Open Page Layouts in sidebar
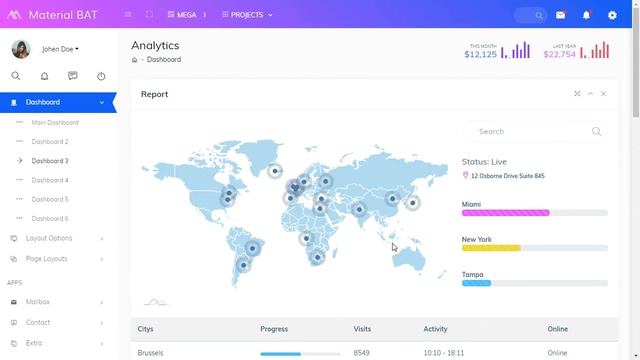The height and width of the screenshot is (360, 640). point(47,259)
